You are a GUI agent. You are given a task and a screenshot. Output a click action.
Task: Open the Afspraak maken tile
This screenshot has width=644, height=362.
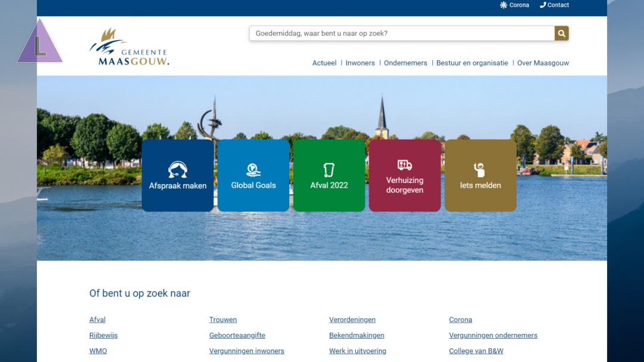click(x=178, y=175)
